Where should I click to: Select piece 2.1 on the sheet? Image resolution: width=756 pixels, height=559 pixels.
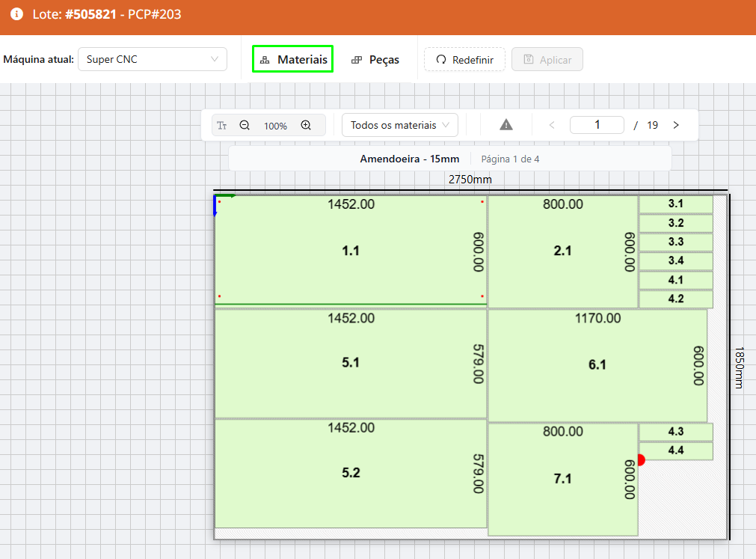point(562,251)
